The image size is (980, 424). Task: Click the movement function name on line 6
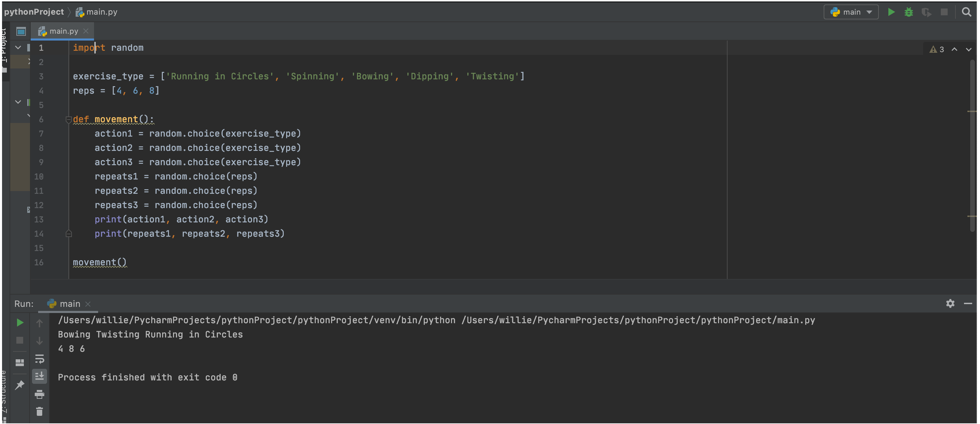[x=116, y=120]
